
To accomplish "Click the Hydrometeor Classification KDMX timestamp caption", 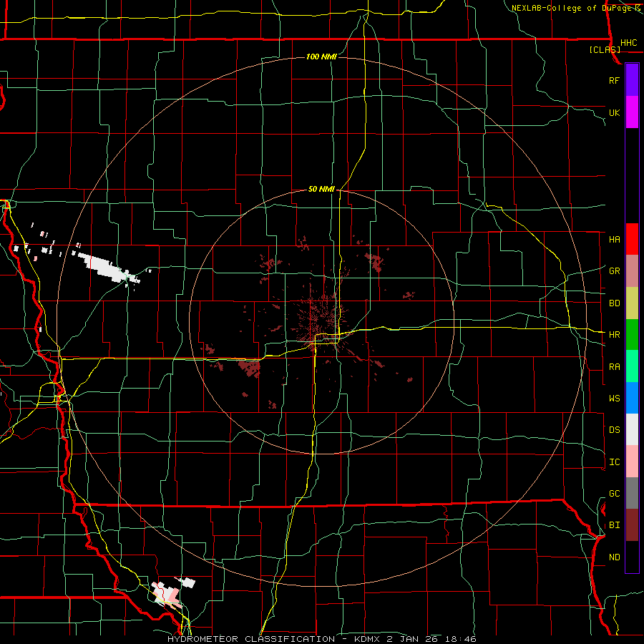I will (x=322, y=639).
